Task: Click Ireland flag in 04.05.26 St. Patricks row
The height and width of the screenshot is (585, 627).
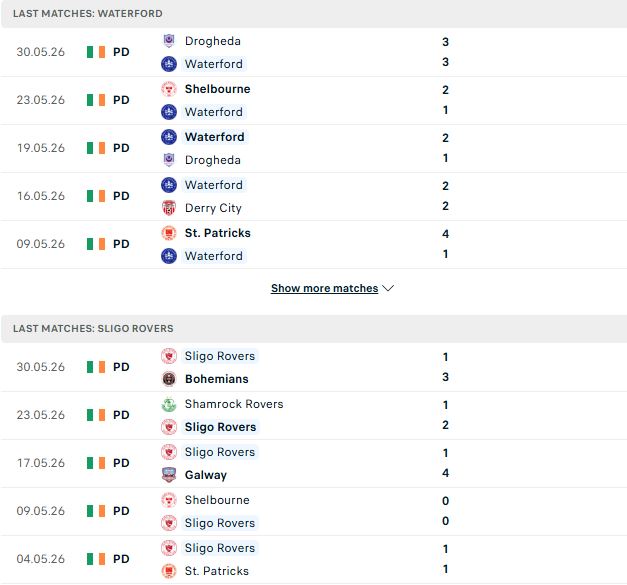Action: 96,559
